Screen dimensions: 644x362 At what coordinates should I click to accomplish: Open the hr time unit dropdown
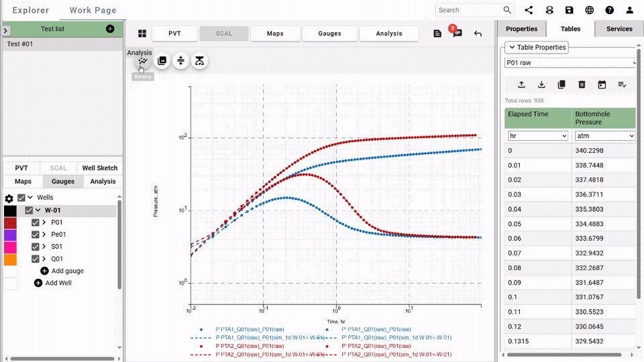point(537,136)
